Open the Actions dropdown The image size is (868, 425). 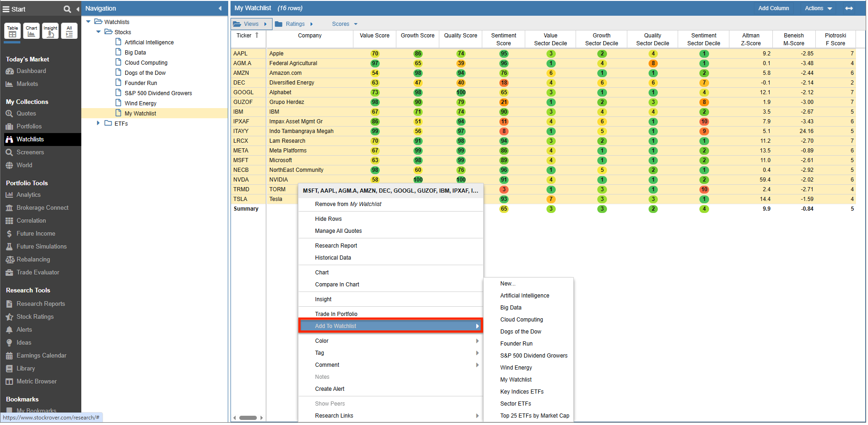pos(818,8)
